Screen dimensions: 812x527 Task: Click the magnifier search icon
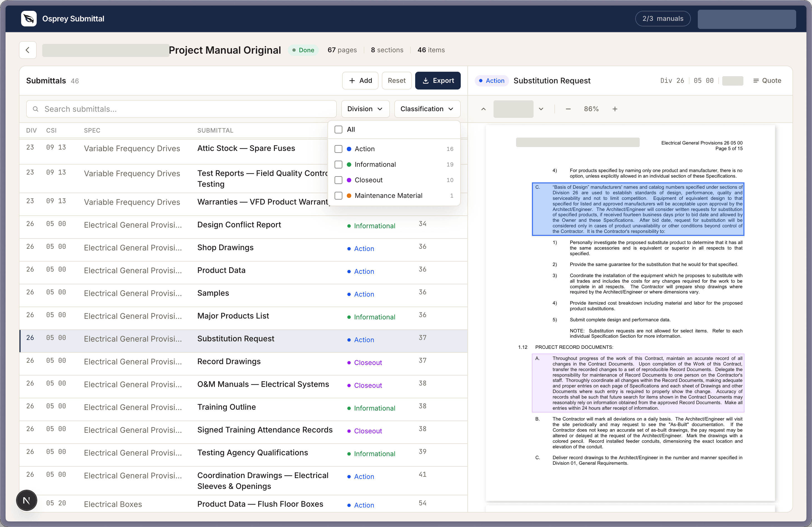click(x=36, y=109)
